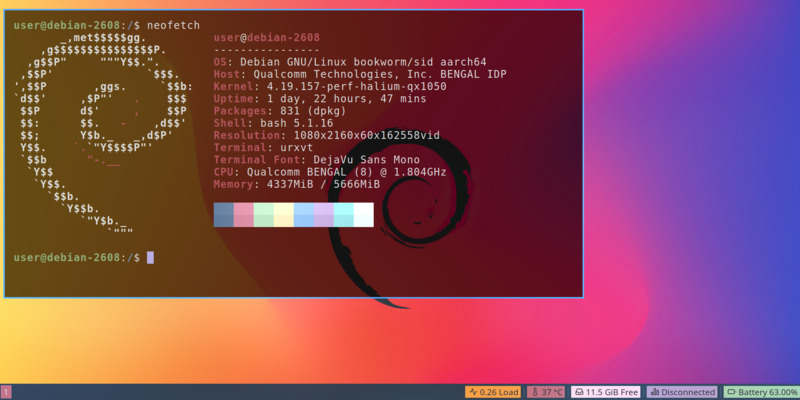800x400 pixels.
Task: Click the pale yellow neofetch color swatch
Action: tap(283, 215)
